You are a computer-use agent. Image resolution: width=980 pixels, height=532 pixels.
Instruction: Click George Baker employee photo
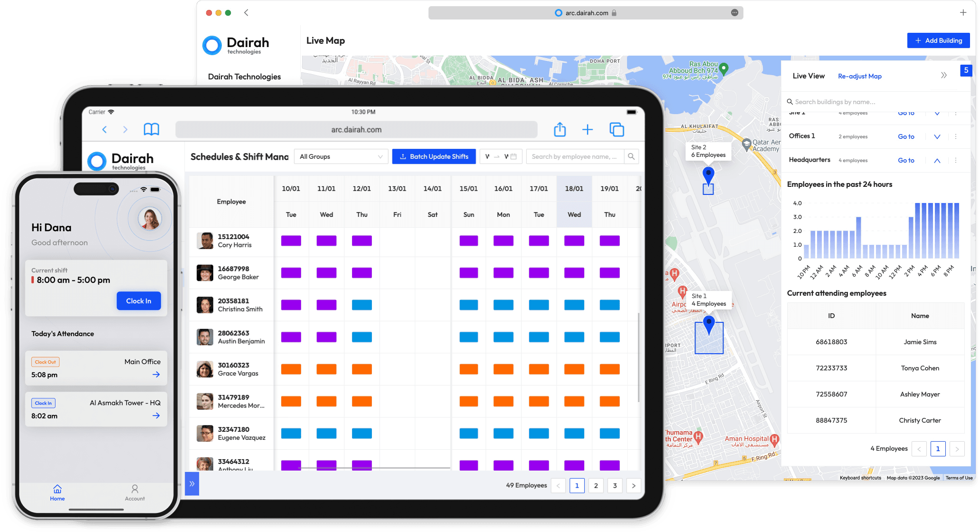pos(205,273)
